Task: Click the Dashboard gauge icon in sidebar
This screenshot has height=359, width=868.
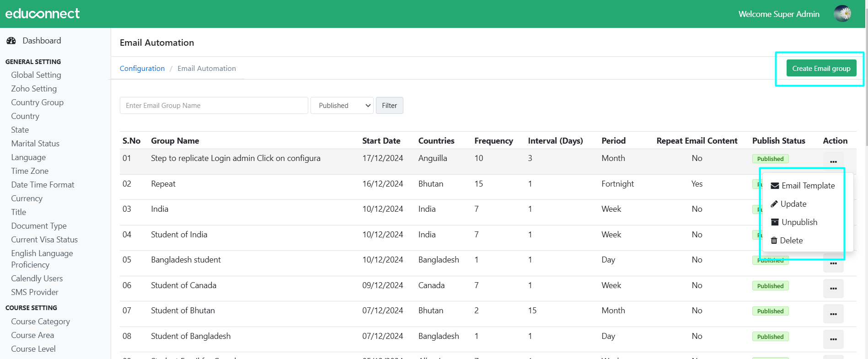Action: [x=11, y=41]
